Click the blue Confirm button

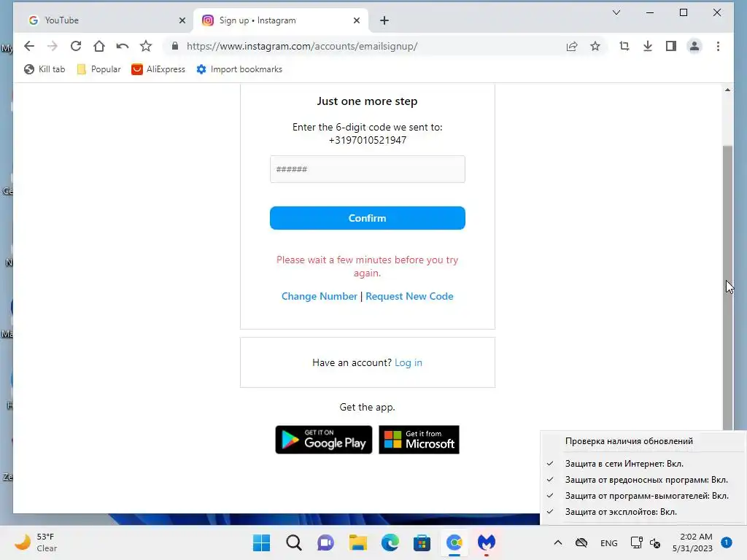pos(368,218)
